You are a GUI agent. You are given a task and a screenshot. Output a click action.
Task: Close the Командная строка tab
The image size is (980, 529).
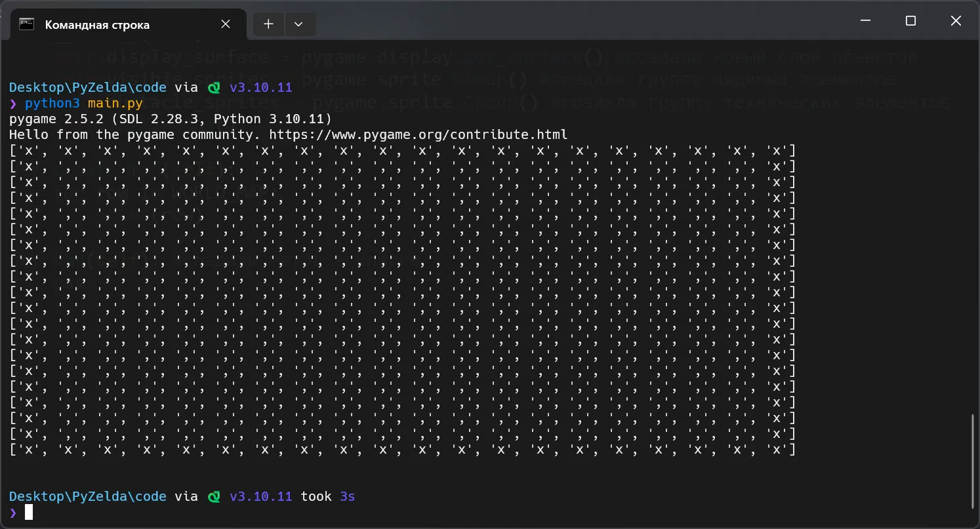(225, 24)
